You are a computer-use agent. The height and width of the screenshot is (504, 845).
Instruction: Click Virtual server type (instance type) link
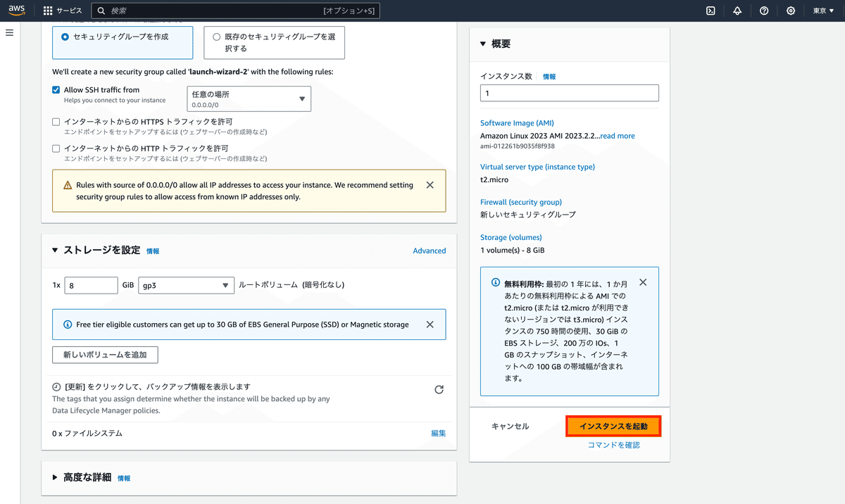click(x=537, y=167)
